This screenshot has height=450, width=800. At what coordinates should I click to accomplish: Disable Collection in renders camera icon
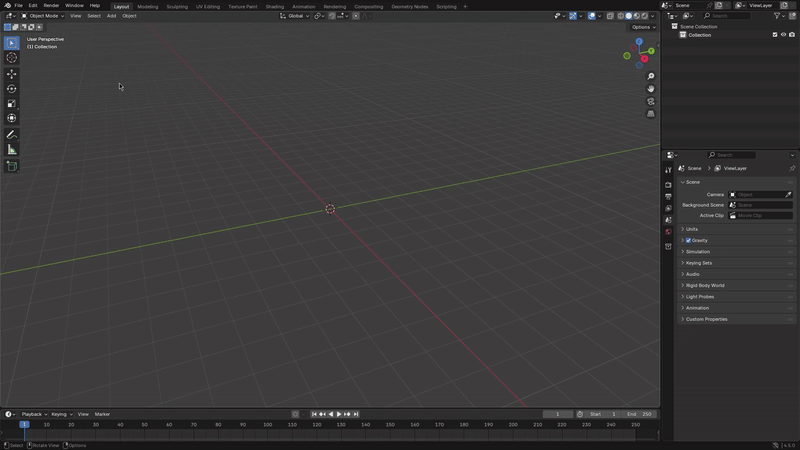pos(792,35)
